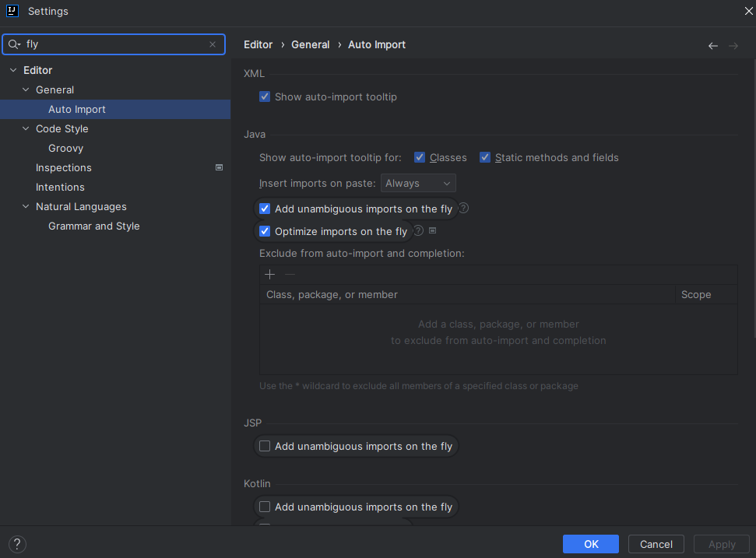Viewport: 756px width, 558px height.
Task: Select Intentions in the settings tree
Action: point(60,188)
